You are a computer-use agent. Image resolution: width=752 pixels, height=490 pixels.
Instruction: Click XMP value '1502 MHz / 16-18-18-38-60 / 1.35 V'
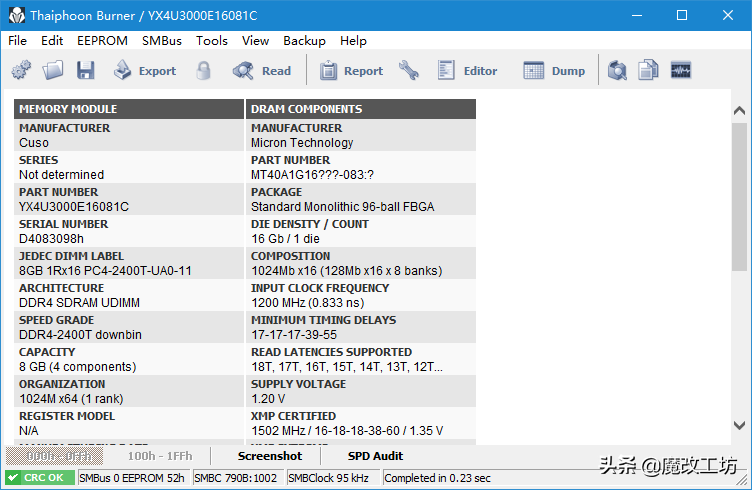coord(347,431)
